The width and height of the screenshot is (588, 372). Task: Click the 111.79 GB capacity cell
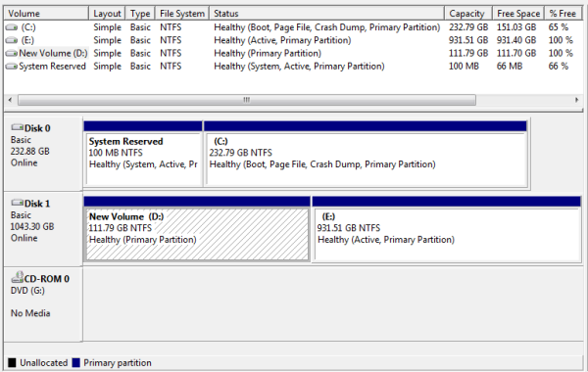(x=468, y=53)
